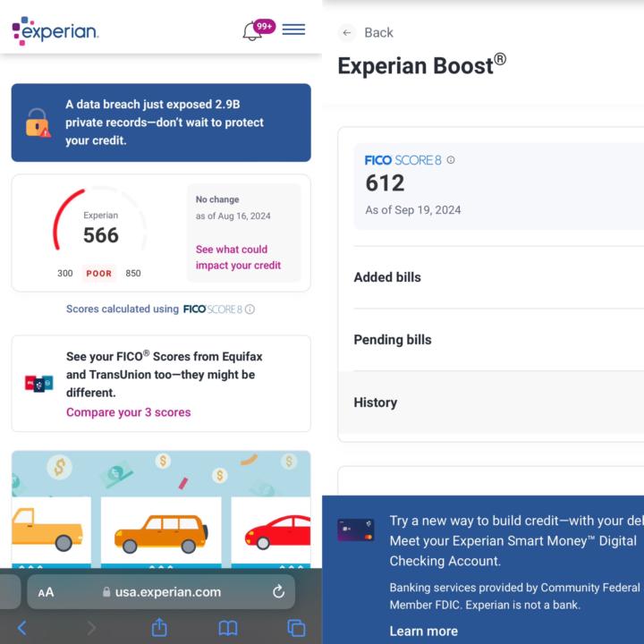The height and width of the screenshot is (644, 644).
Task: Open the Safari bookmarks icon
Action: pos(228,628)
